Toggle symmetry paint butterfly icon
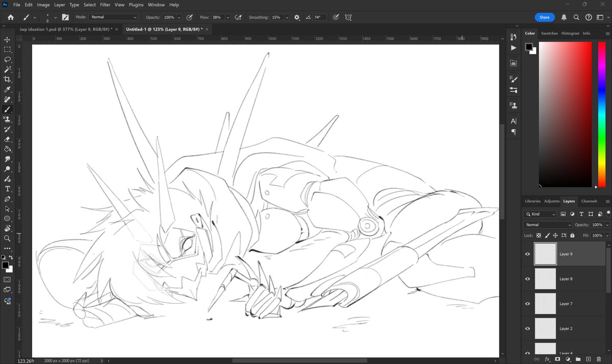The image size is (612, 364). [x=348, y=17]
